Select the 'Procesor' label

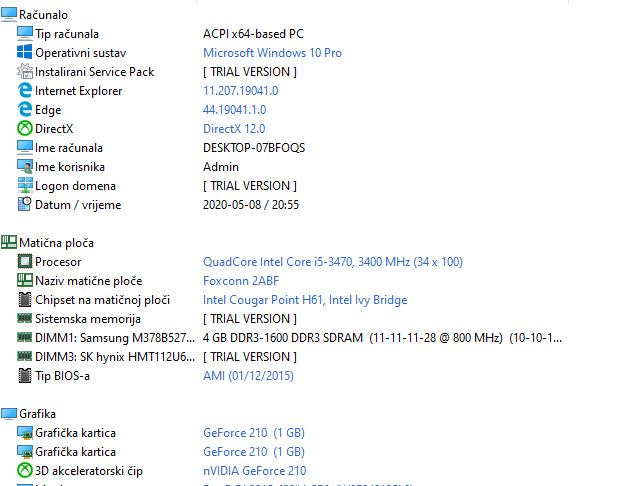pyautogui.click(x=58, y=262)
